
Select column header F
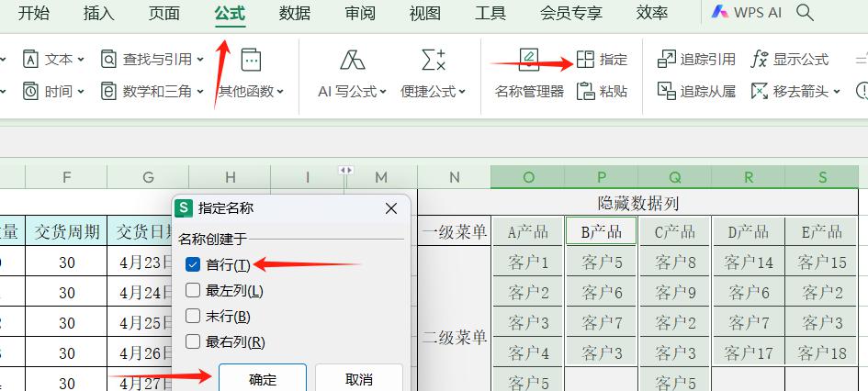point(66,177)
